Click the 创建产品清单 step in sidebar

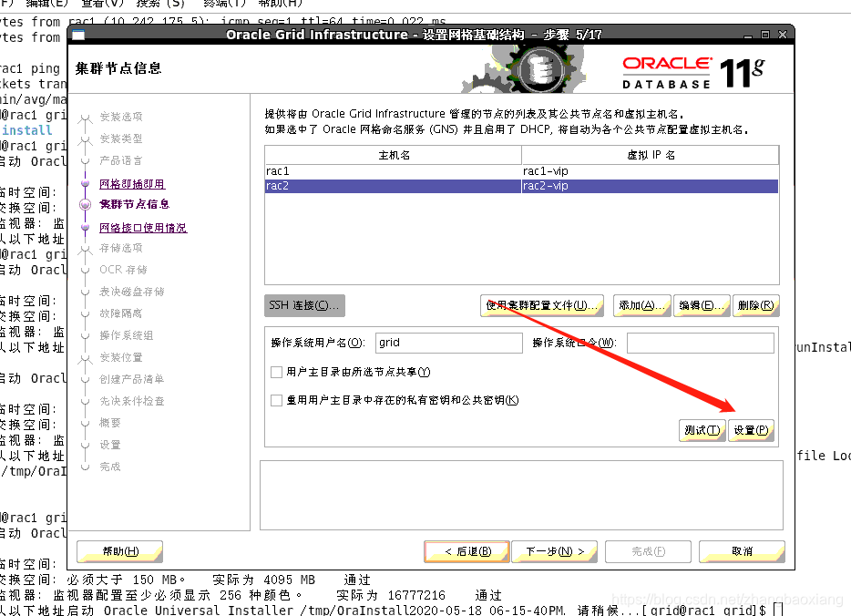(x=132, y=379)
